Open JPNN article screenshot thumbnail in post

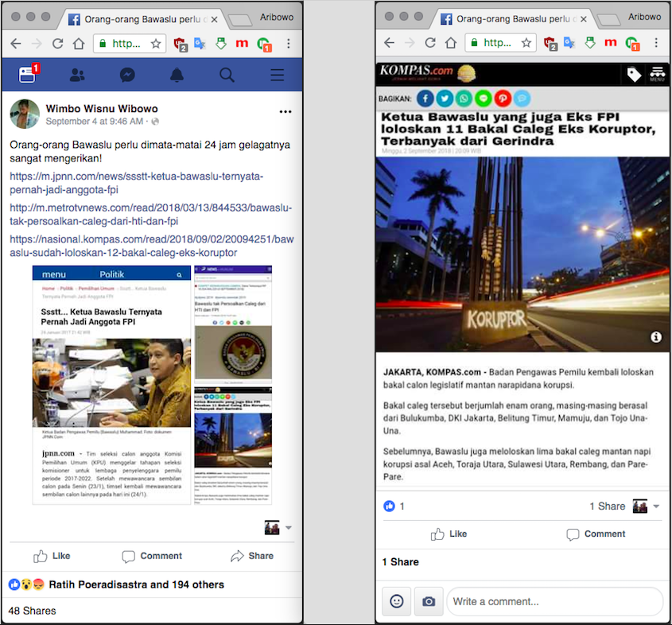111,384
